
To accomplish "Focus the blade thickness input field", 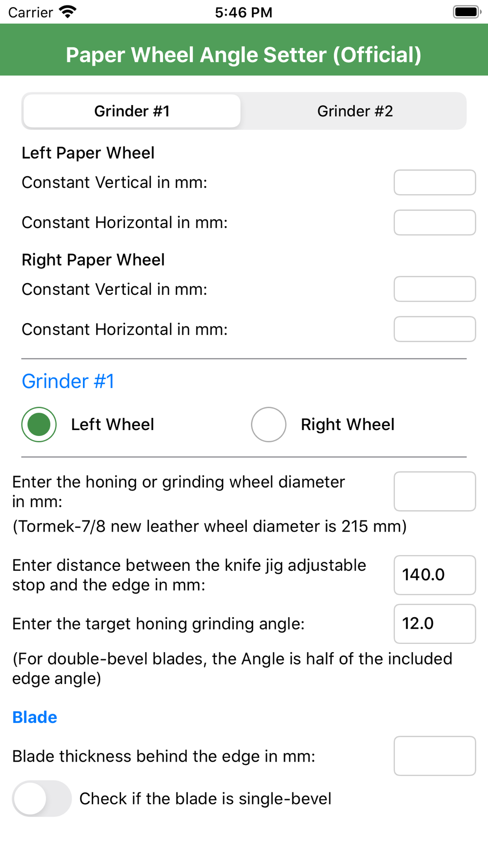I will tap(434, 756).
